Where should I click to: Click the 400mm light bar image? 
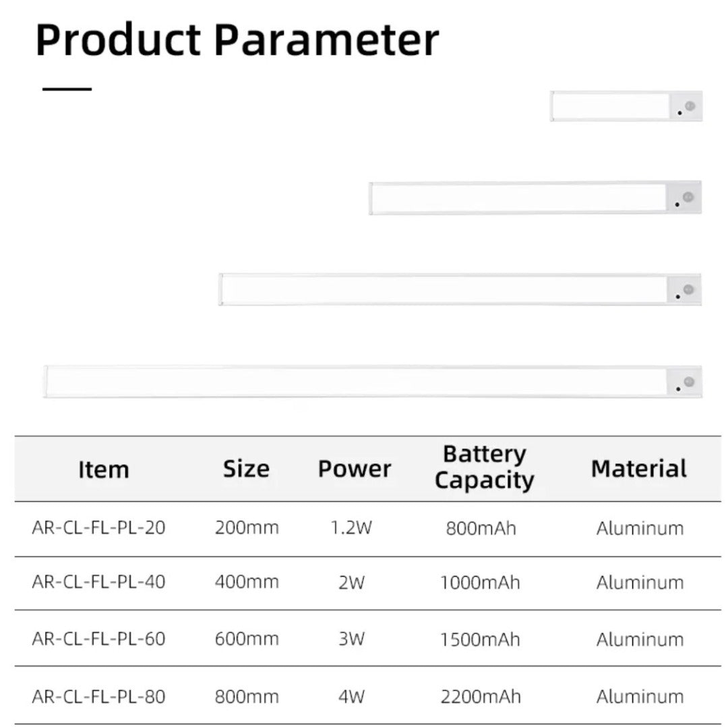pyautogui.click(x=535, y=198)
